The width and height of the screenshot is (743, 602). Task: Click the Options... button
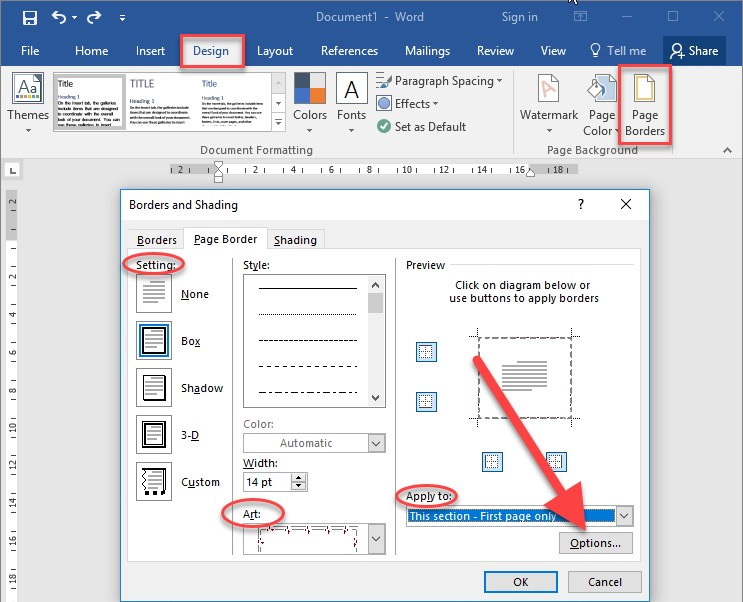tap(595, 543)
